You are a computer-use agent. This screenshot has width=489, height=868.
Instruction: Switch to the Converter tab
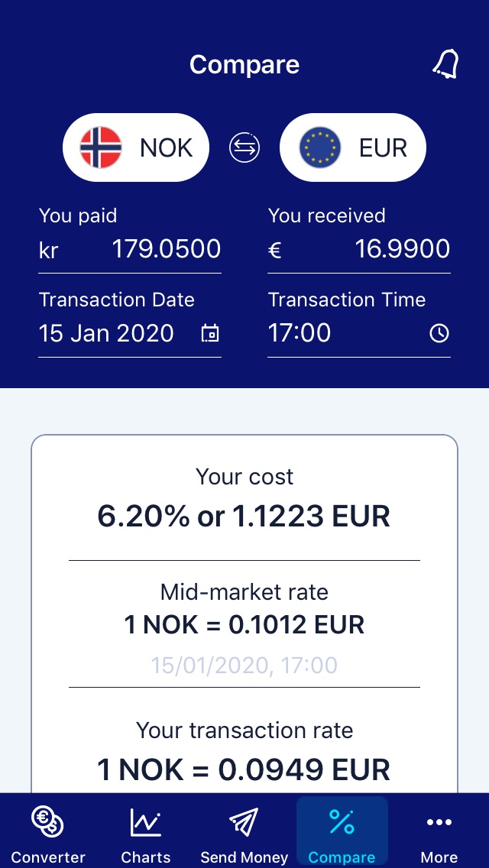[x=48, y=831]
